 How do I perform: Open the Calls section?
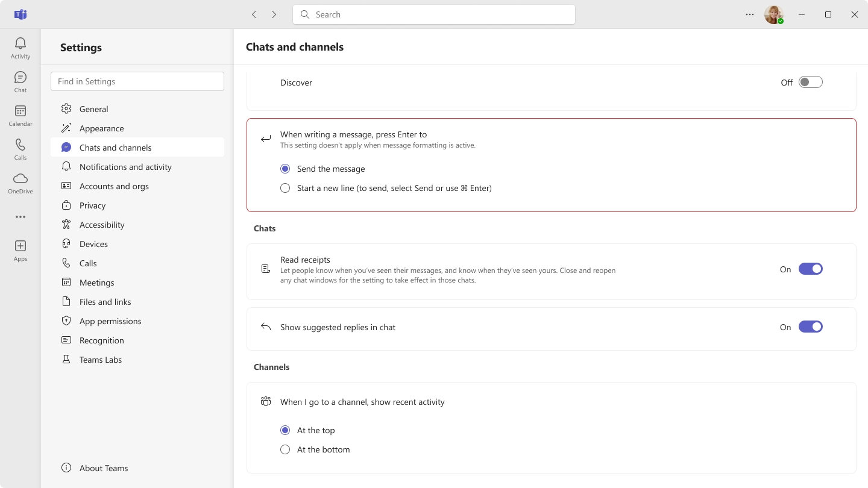(20, 148)
